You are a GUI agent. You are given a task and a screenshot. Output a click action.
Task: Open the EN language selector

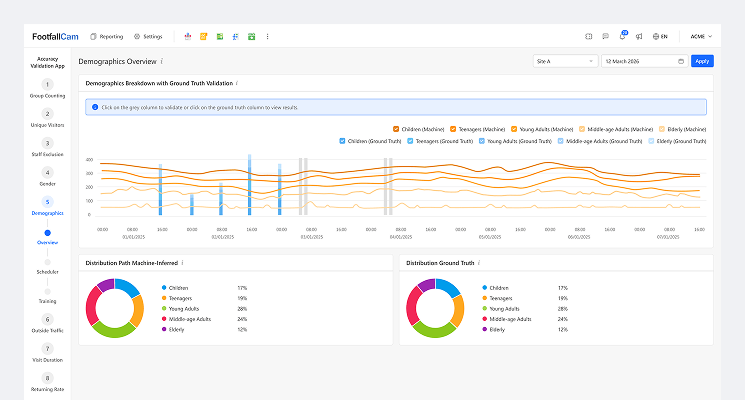(660, 36)
